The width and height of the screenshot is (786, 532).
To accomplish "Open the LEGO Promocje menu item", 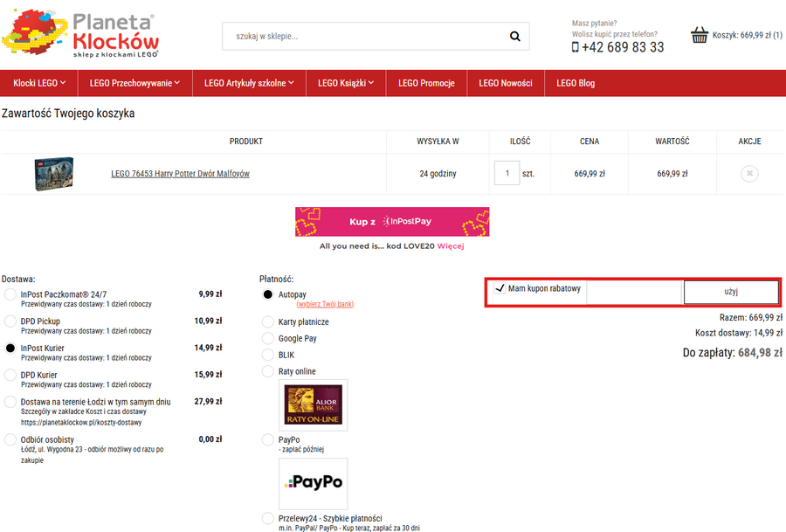I will tap(426, 83).
